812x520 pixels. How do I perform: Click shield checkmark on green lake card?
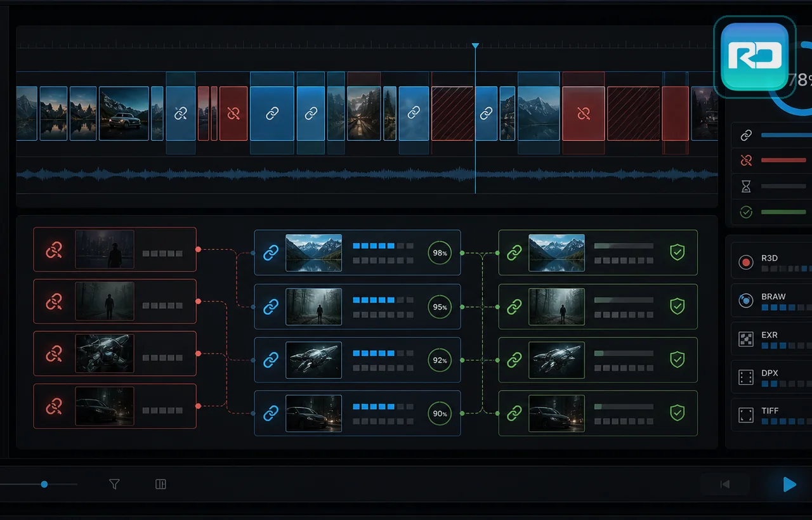[678, 252]
